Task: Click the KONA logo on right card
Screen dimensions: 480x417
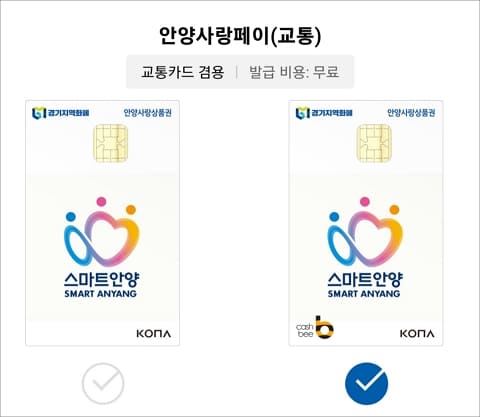Action: (x=417, y=334)
